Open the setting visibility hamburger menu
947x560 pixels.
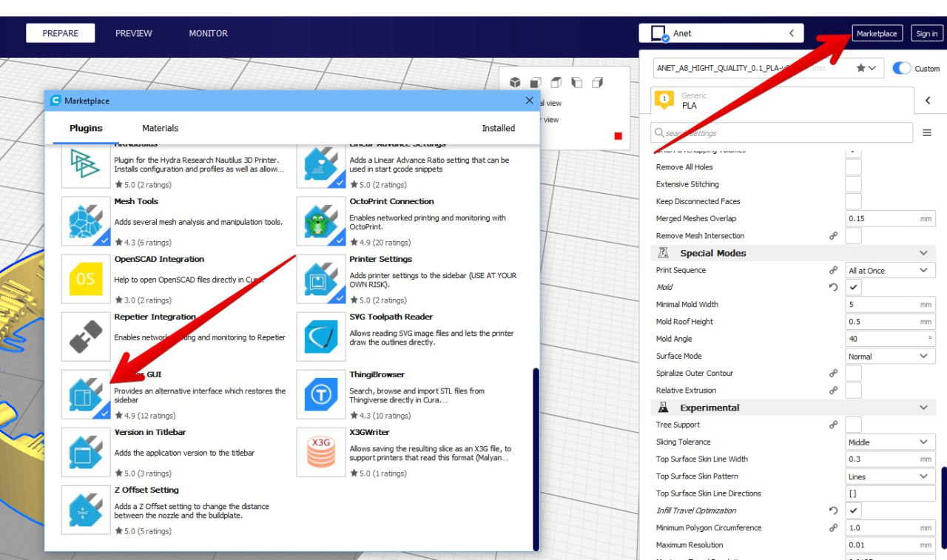(927, 133)
